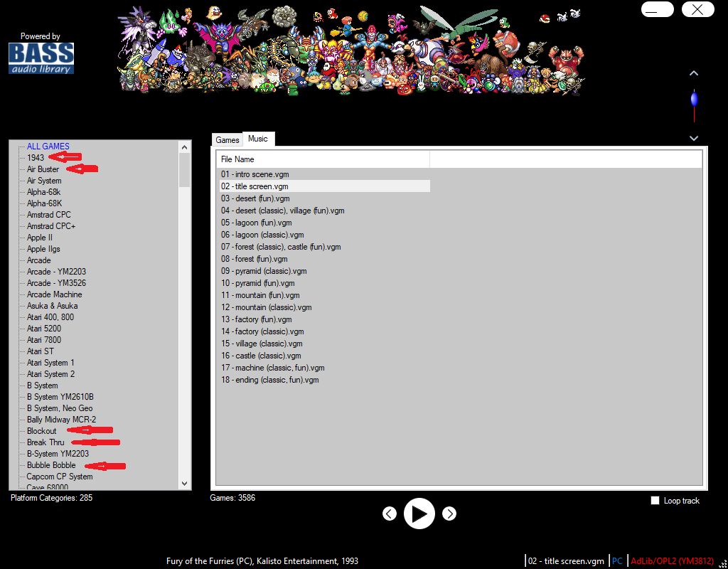Go back to the previous track
Image resolution: width=728 pixels, height=569 pixels.
tap(390, 513)
